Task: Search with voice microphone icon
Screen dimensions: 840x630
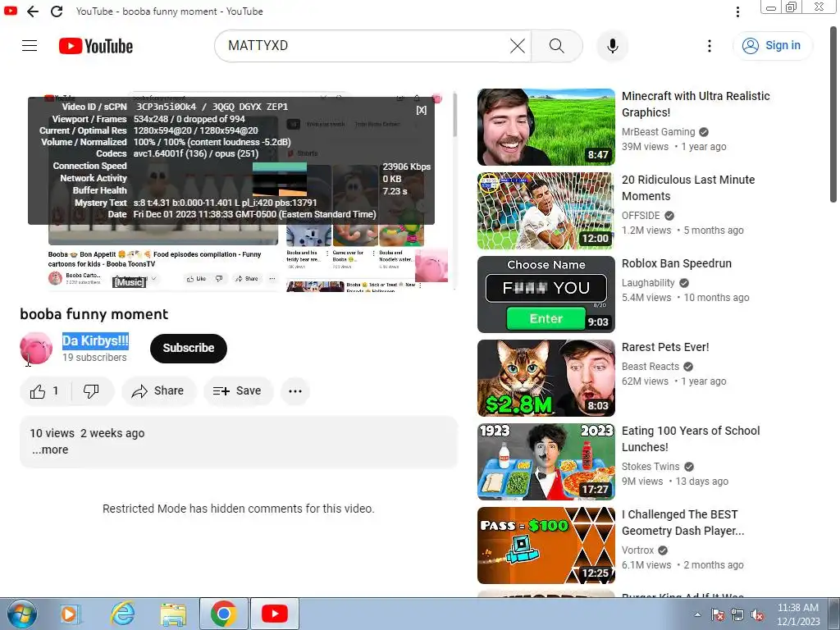Action: pos(612,46)
